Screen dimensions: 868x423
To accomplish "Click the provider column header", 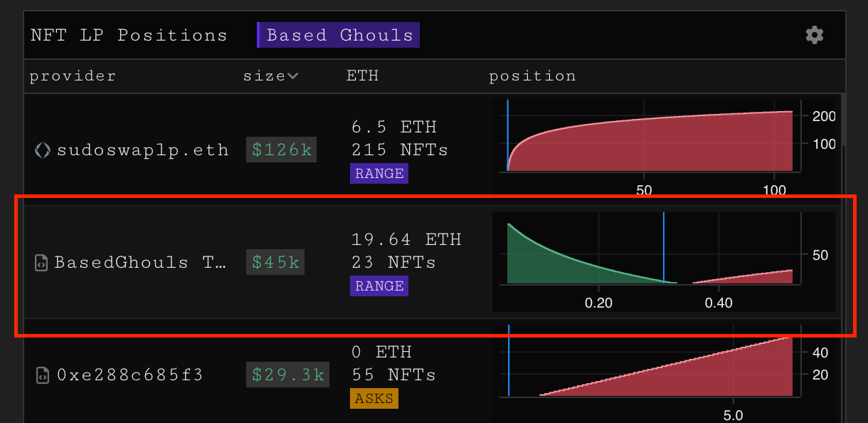I will click(x=73, y=76).
